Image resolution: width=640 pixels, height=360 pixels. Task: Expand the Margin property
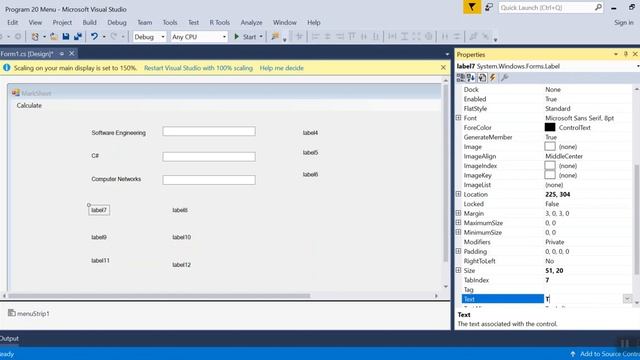458,213
